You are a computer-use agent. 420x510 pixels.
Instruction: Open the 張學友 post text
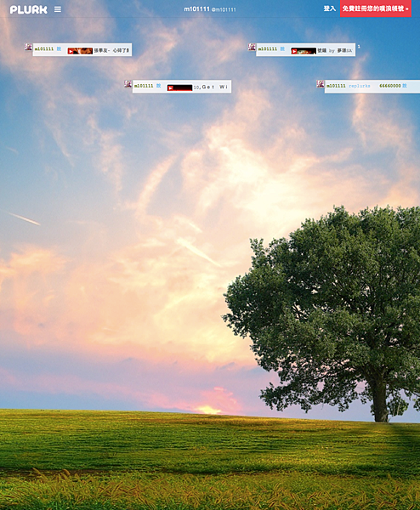point(111,50)
